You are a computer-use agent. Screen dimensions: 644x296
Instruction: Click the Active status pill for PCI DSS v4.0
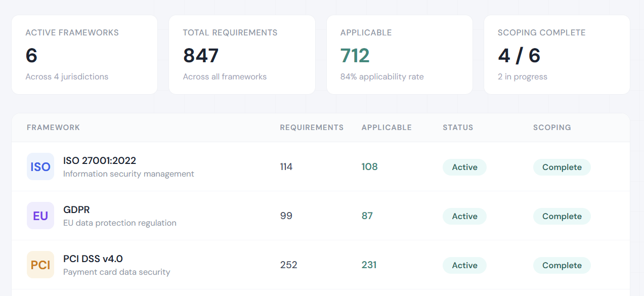[x=464, y=265]
